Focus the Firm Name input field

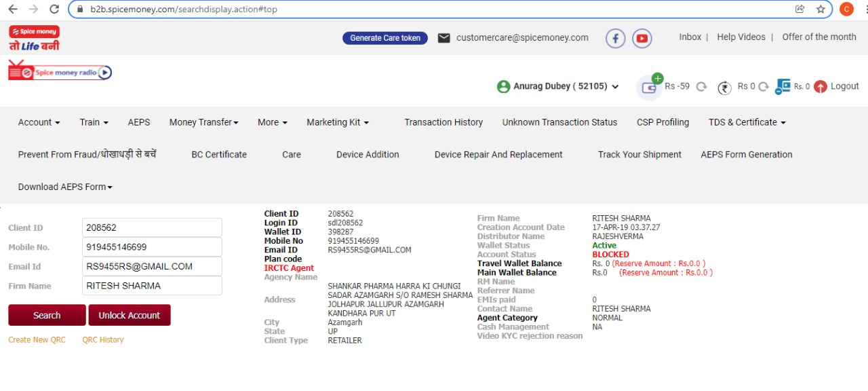pos(152,286)
